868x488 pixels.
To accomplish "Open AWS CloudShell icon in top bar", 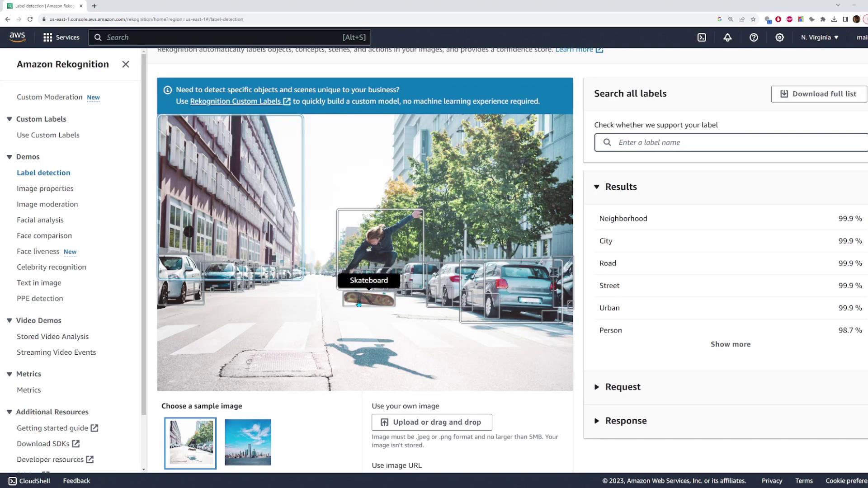I will point(702,38).
